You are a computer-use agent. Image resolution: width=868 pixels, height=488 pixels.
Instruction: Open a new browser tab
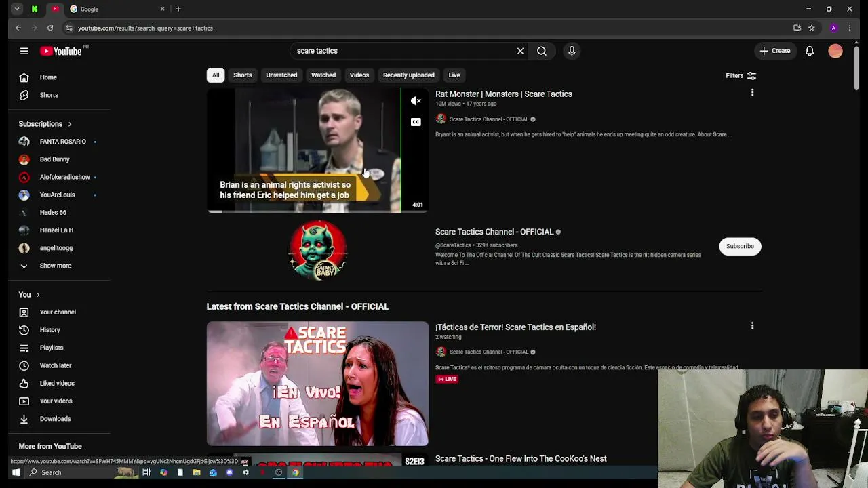tap(178, 9)
